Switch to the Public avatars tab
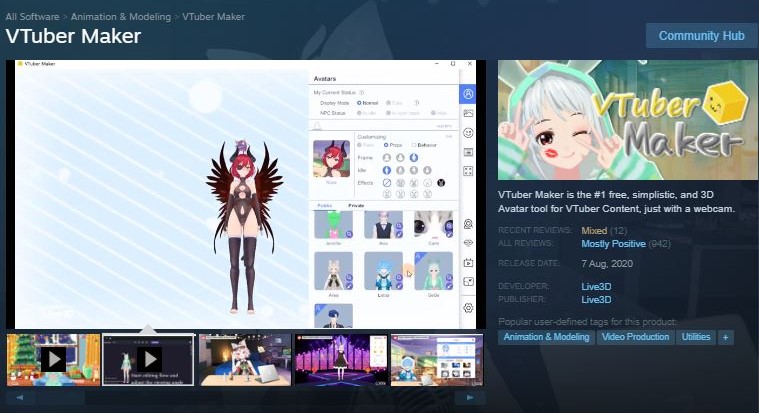 point(324,206)
